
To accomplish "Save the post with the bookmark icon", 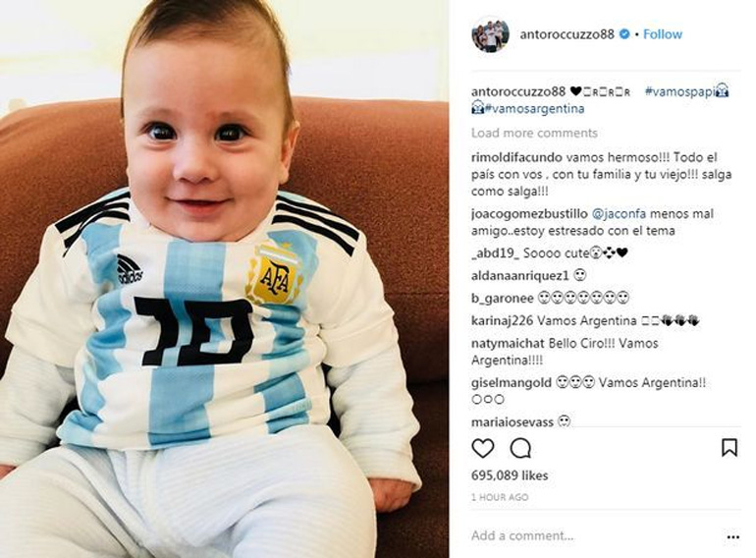I will click(x=729, y=448).
